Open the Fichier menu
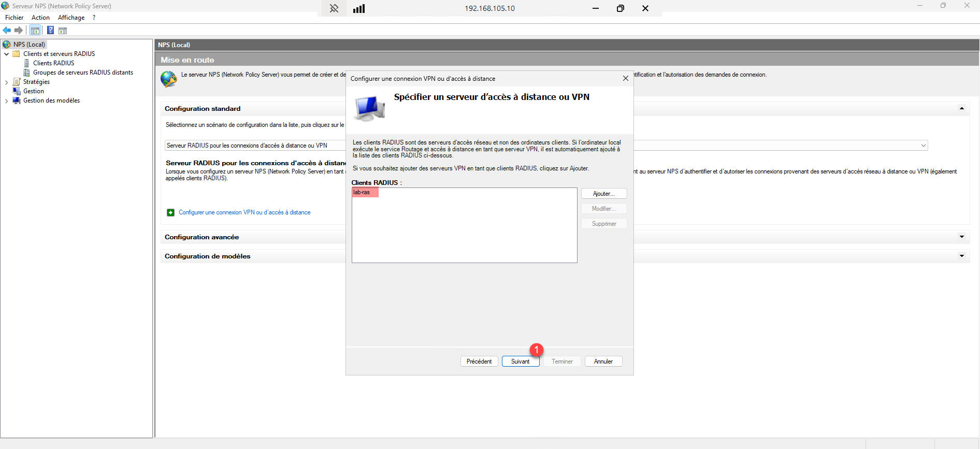Viewport: 980px width, 449px height. (x=14, y=18)
